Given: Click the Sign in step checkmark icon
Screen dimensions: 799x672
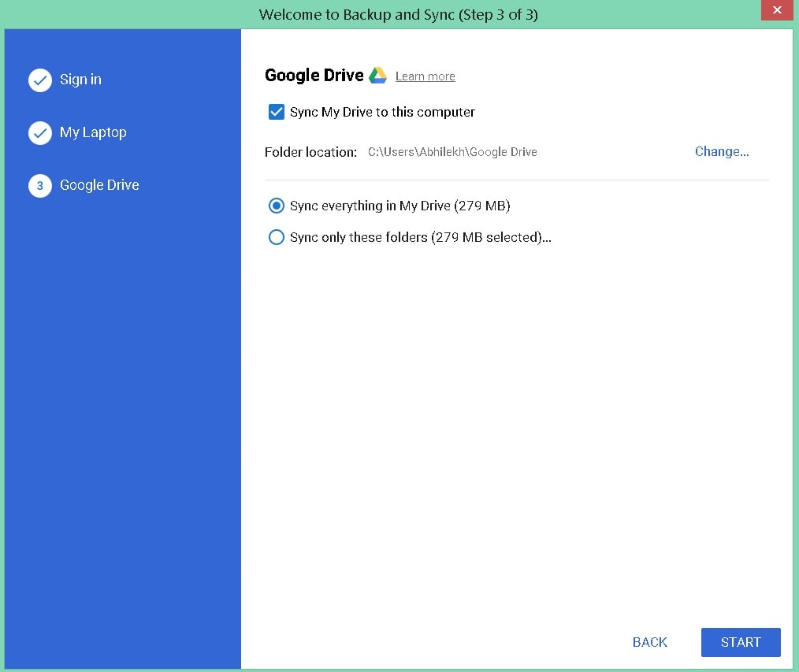Looking at the screenshot, I should 40,80.
